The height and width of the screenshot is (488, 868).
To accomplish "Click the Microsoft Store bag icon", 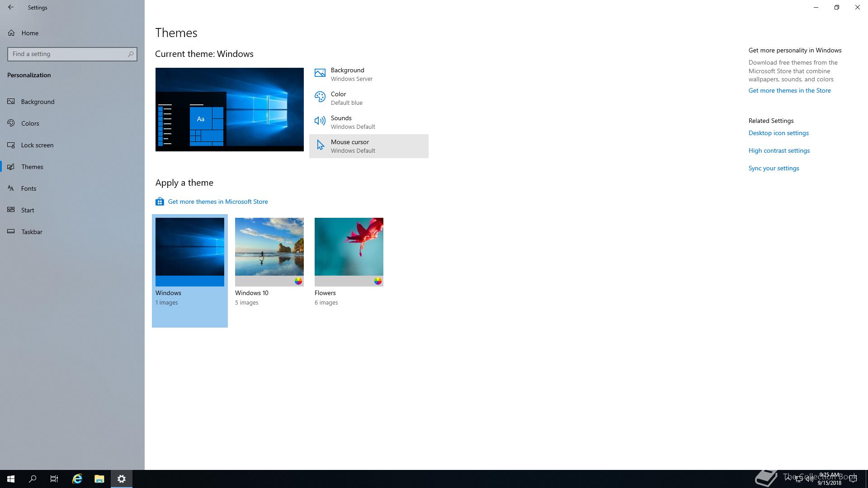I will coord(160,202).
